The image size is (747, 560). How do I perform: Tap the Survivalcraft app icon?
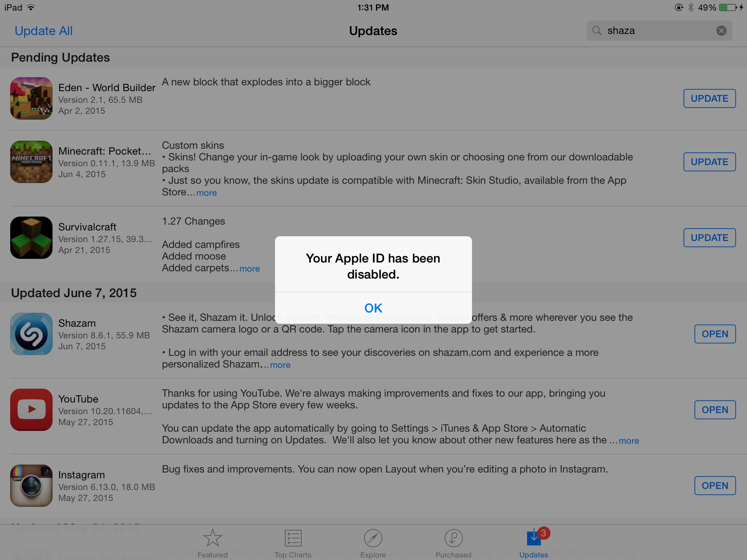tap(31, 238)
